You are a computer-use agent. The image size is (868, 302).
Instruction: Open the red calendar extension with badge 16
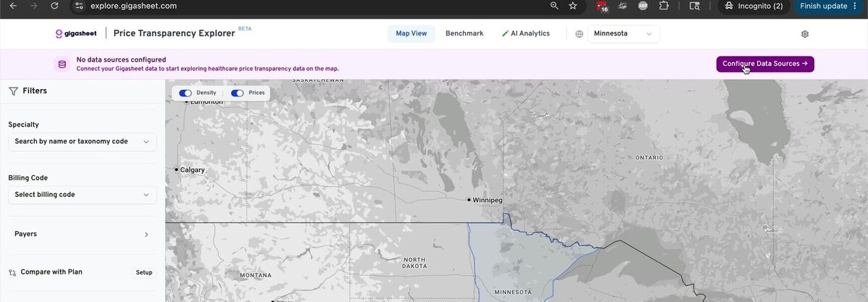602,7
